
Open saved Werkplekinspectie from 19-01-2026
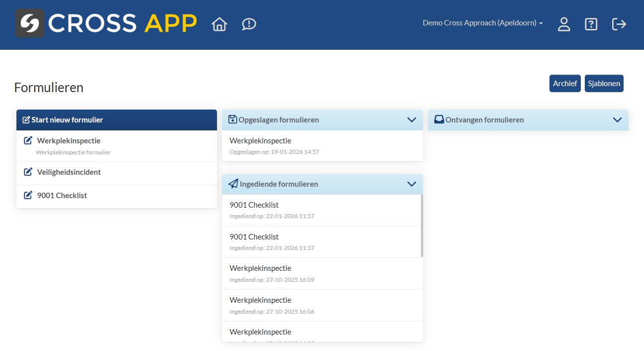point(260,141)
